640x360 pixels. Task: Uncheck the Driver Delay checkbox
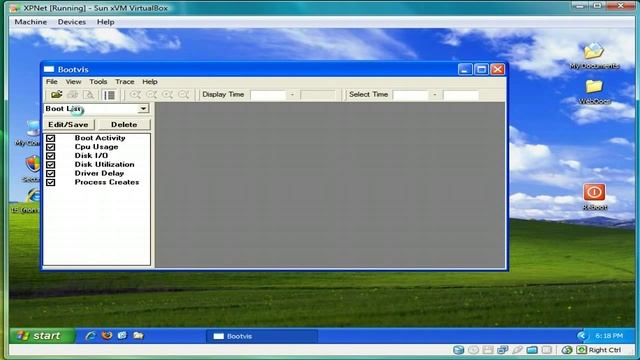click(51, 173)
